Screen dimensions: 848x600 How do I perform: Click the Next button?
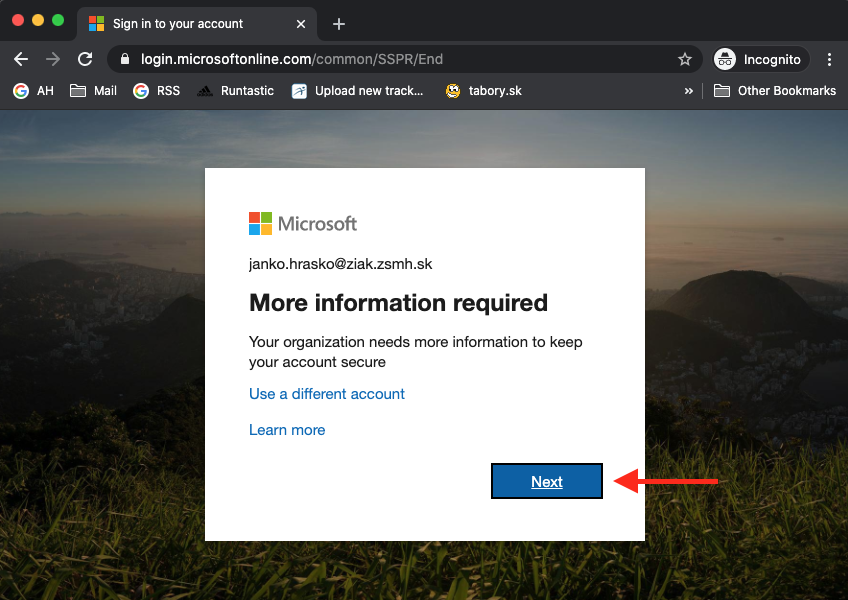547,481
